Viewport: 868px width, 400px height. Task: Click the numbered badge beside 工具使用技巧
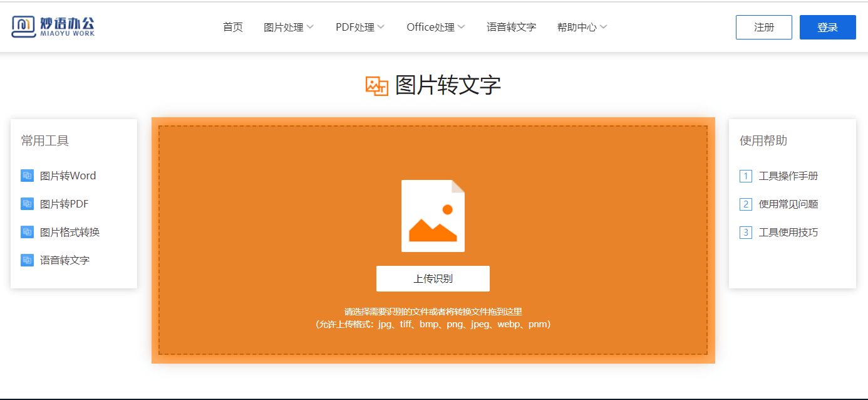(745, 232)
